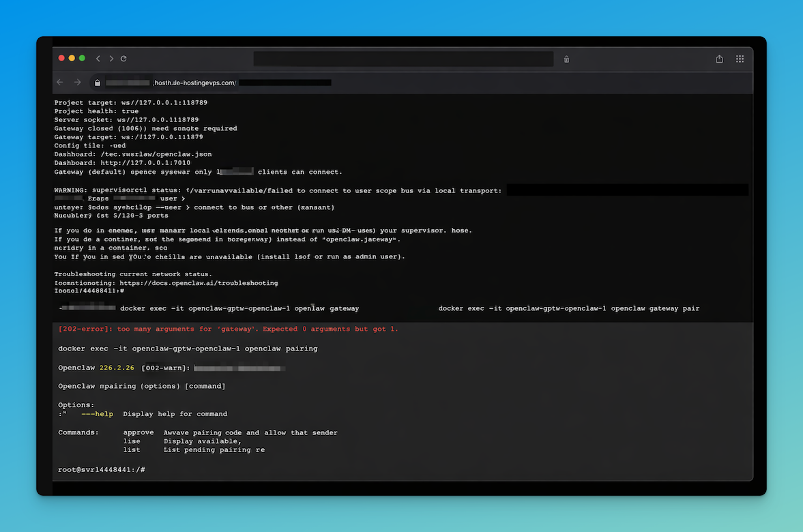803x532 pixels.
Task: Minimize the window with the yellow button
Action: click(71, 59)
